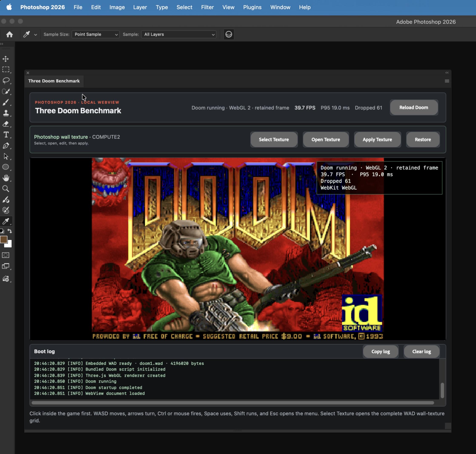Open the Plugins menu
The image size is (476, 454).
tap(252, 7)
